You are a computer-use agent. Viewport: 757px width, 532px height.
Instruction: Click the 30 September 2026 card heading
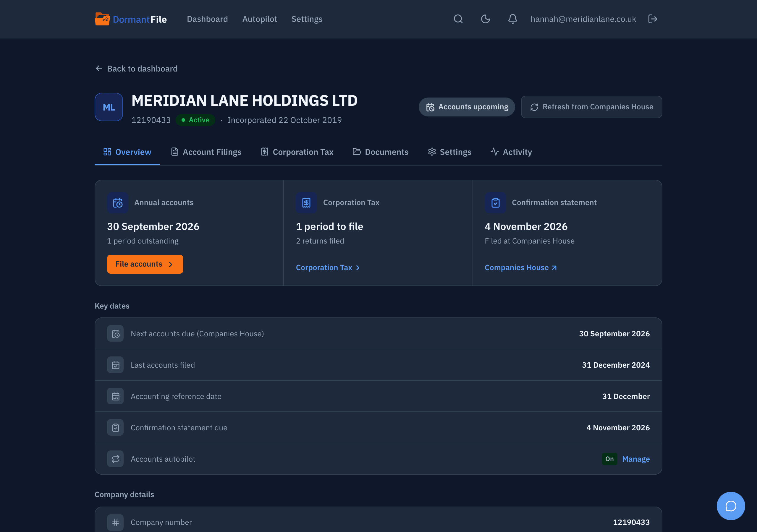[x=153, y=226]
